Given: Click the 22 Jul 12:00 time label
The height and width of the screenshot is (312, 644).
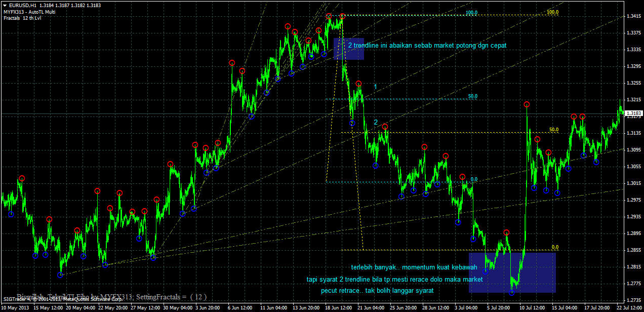Looking at the screenshot, I should click(630, 307).
